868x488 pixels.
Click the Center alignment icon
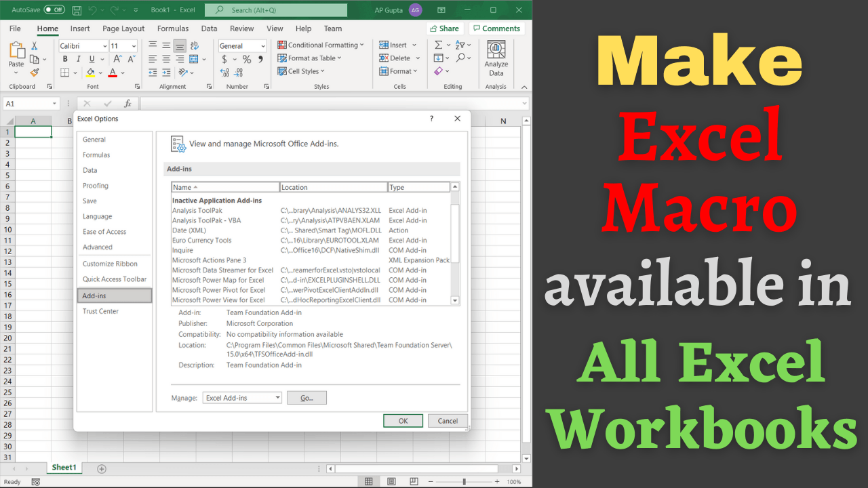pyautogui.click(x=165, y=59)
